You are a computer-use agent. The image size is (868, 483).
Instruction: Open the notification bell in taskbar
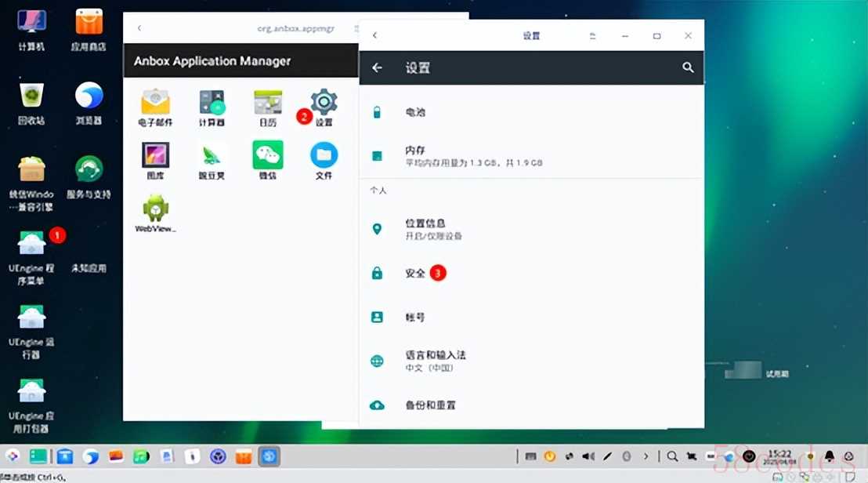tap(829, 456)
